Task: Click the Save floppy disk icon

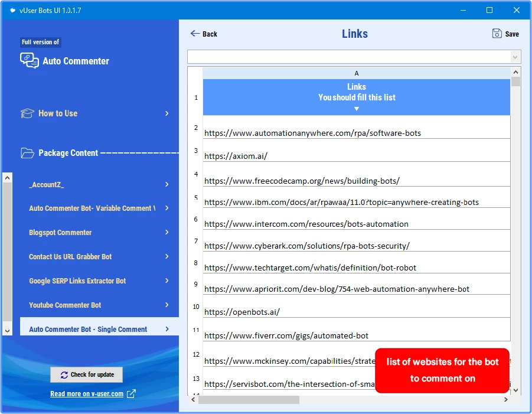Action: 497,33
